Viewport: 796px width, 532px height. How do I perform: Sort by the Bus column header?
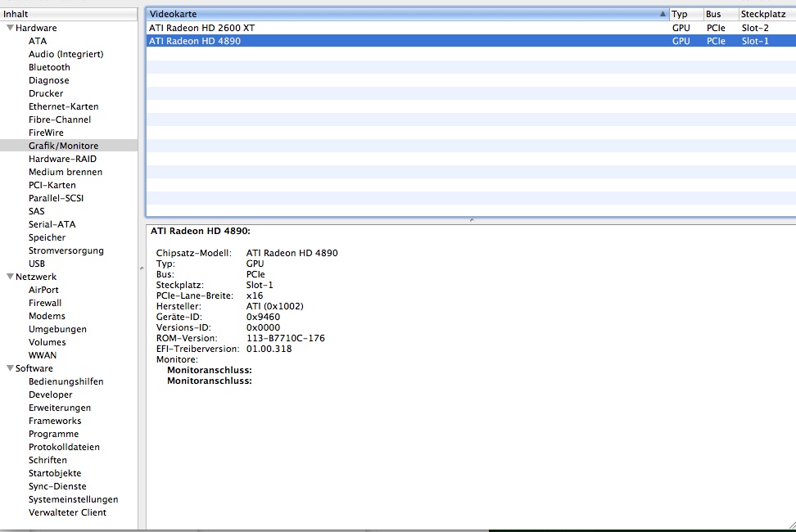pos(721,14)
